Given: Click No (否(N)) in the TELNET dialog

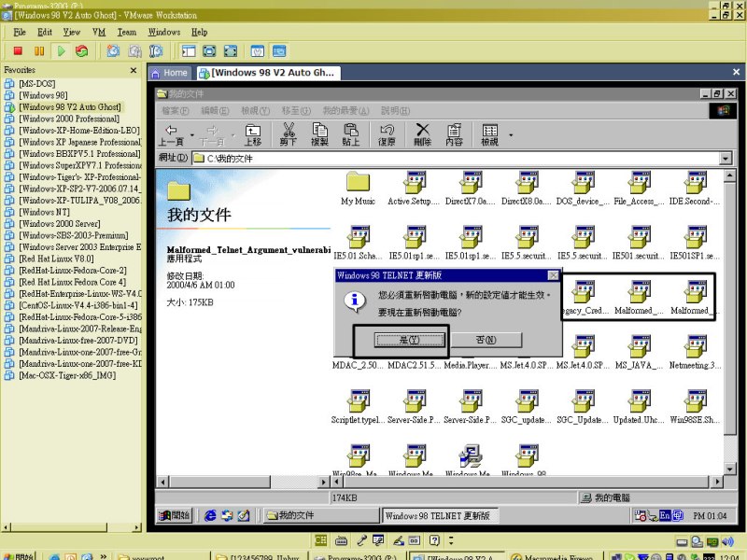Looking at the screenshot, I should click(x=486, y=340).
